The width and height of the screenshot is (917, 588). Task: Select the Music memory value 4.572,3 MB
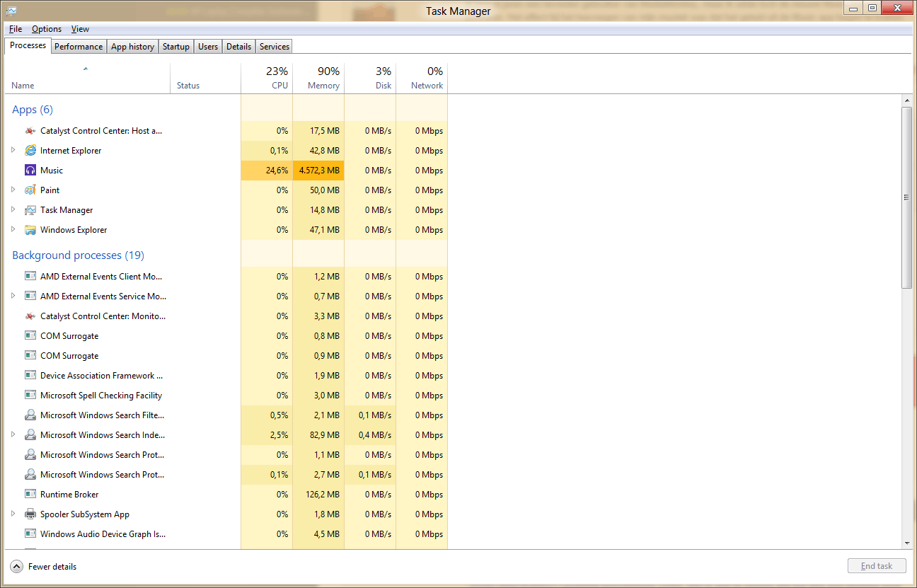click(x=318, y=171)
